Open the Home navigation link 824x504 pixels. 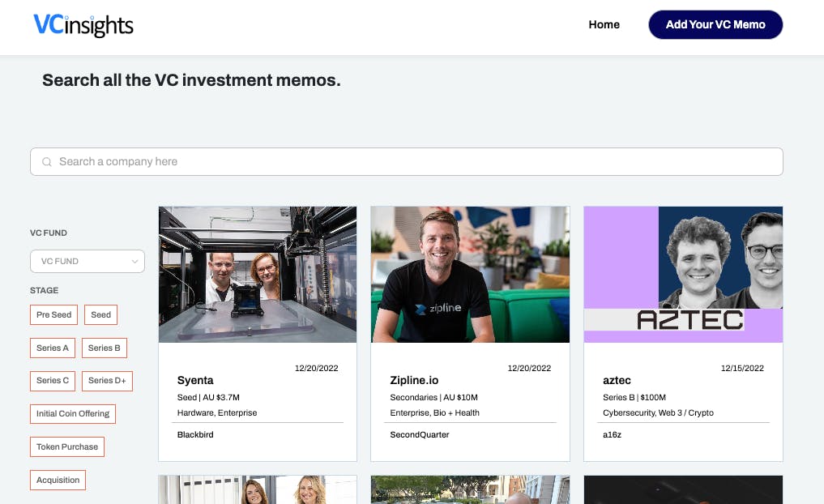(604, 24)
